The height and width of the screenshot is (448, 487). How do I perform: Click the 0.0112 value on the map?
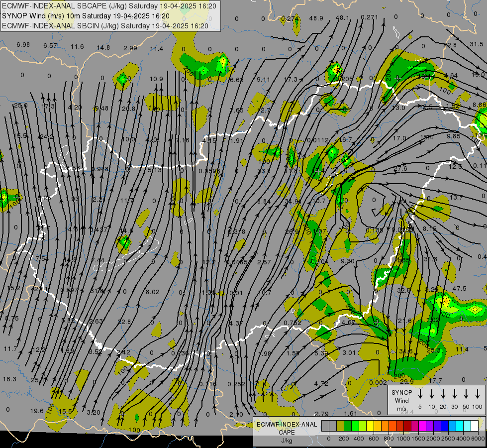317,140
